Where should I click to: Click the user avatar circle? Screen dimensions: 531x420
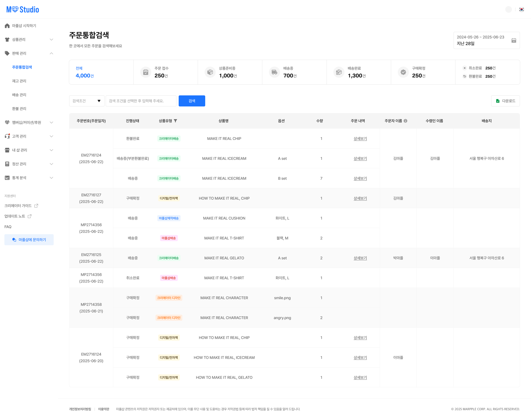pos(508,9)
